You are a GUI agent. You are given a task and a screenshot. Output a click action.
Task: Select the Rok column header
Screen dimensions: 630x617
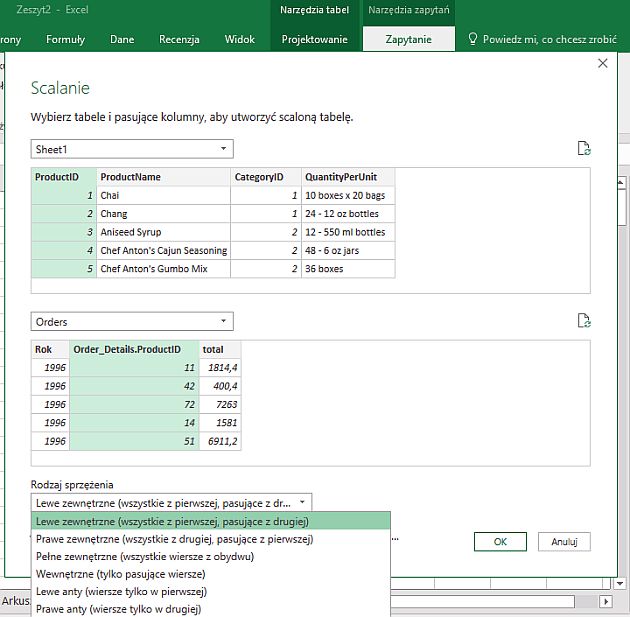[50, 349]
